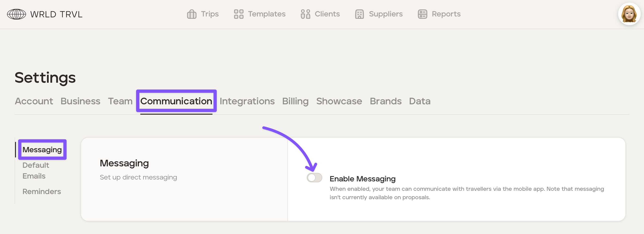Viewport: 644px width, 234px height.
Task: Switch to the Account settings tab
Action: [34, 101]
